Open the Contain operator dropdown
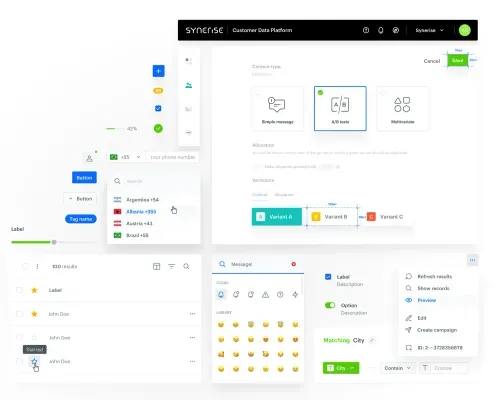The width and height of the screenshot is (500, 400). tap(398, 368)
